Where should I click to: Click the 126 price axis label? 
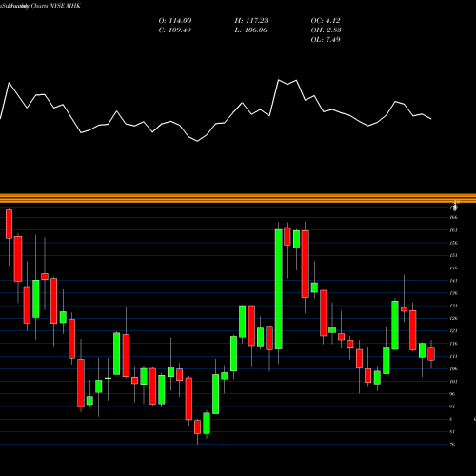tap(454, 318)
